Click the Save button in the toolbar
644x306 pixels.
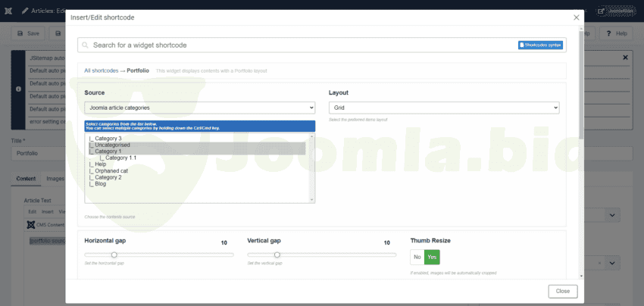[27, 33]
